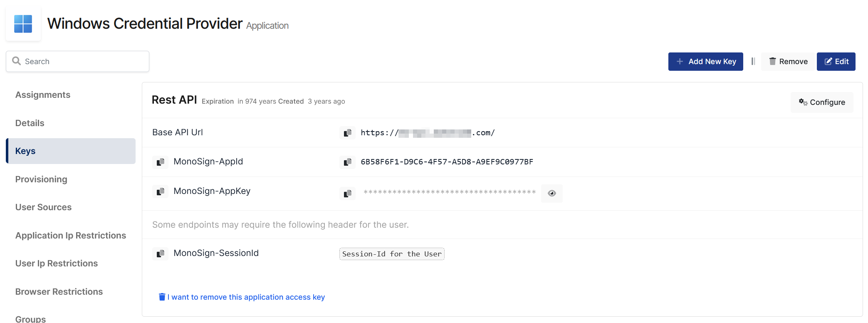Copy the masked MonoSign-AppKey value
This screenshot has width=868, height=323.
coord(347,193)
